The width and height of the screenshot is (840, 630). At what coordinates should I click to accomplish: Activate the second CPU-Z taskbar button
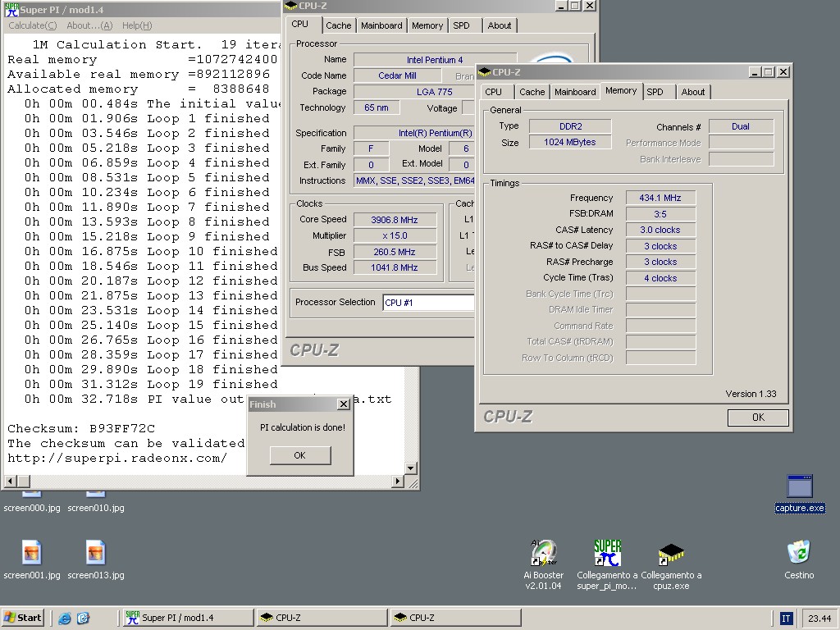pos(455,618)
